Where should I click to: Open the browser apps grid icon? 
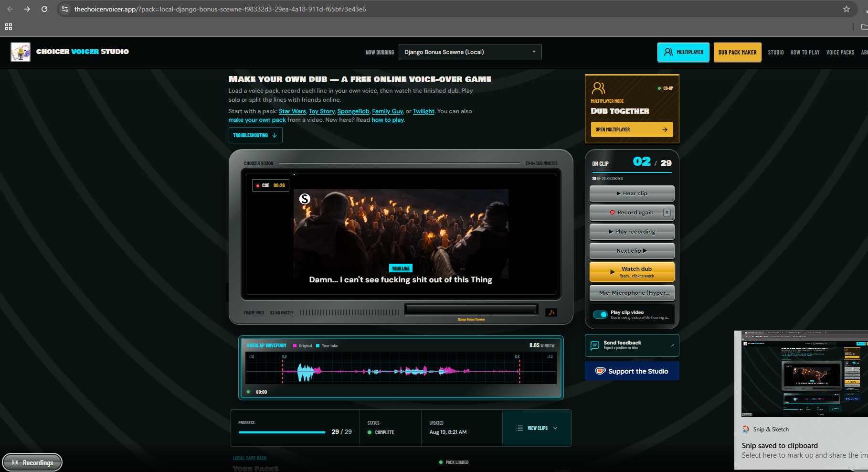(9, 27)
